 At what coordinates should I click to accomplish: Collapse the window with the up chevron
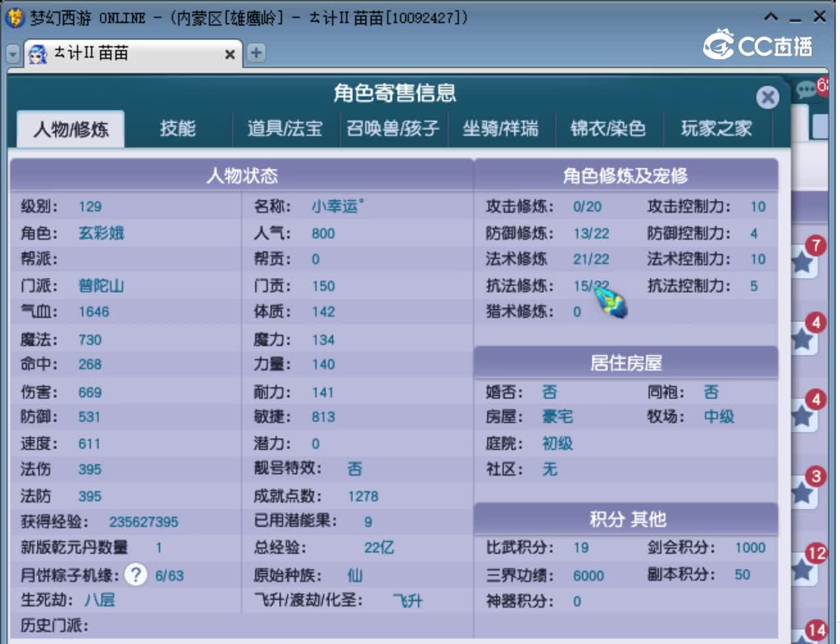tap(771, 17)
